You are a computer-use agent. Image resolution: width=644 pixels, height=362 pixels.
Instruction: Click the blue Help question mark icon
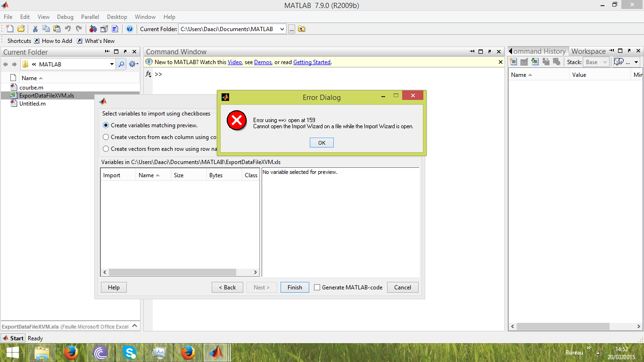pyautogui.click(x=130, y=29)
